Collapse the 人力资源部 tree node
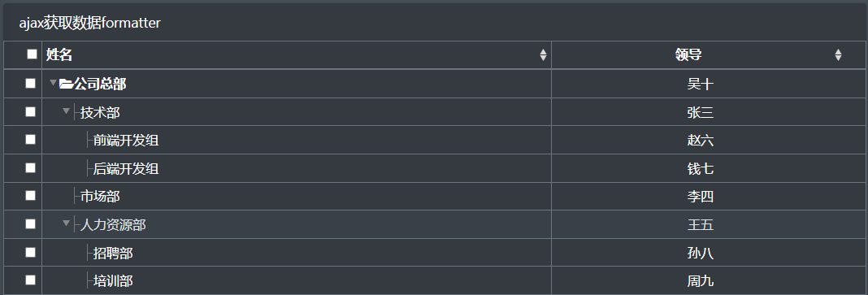868x295 pixels. 67,223
